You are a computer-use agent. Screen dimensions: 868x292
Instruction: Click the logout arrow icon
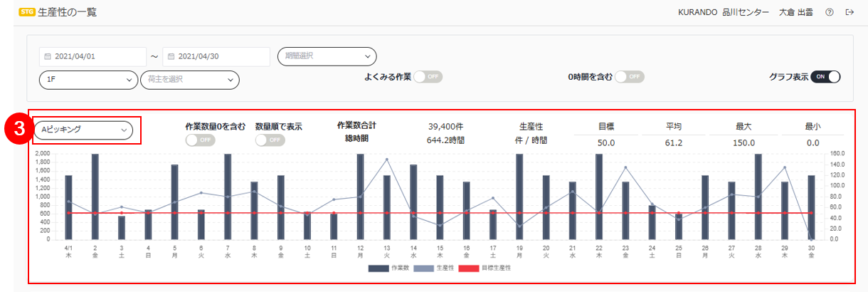849,12
